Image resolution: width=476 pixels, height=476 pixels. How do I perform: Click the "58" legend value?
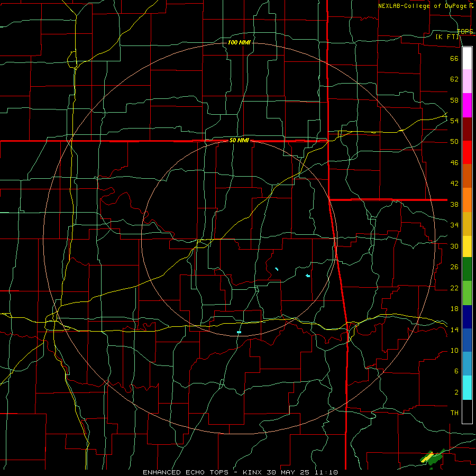(454, 100)
